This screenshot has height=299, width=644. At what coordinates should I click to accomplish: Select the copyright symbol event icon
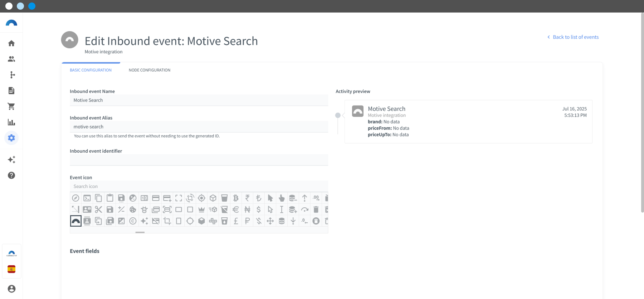point(133,221)
